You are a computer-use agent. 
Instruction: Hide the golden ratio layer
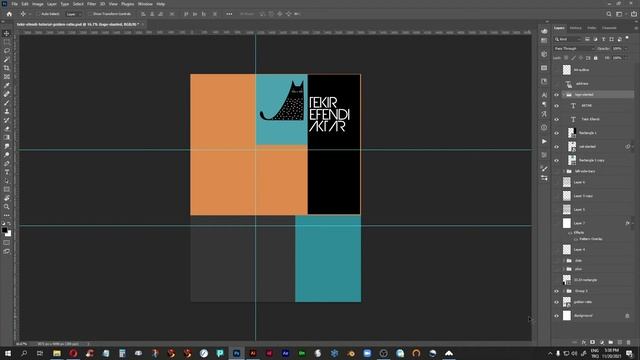pos(556,302)
